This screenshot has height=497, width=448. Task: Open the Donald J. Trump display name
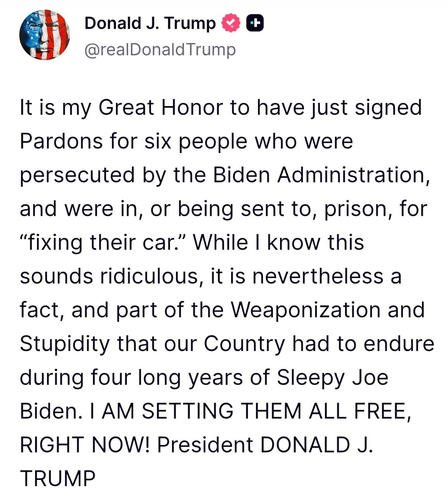click(x=150, y=23)
